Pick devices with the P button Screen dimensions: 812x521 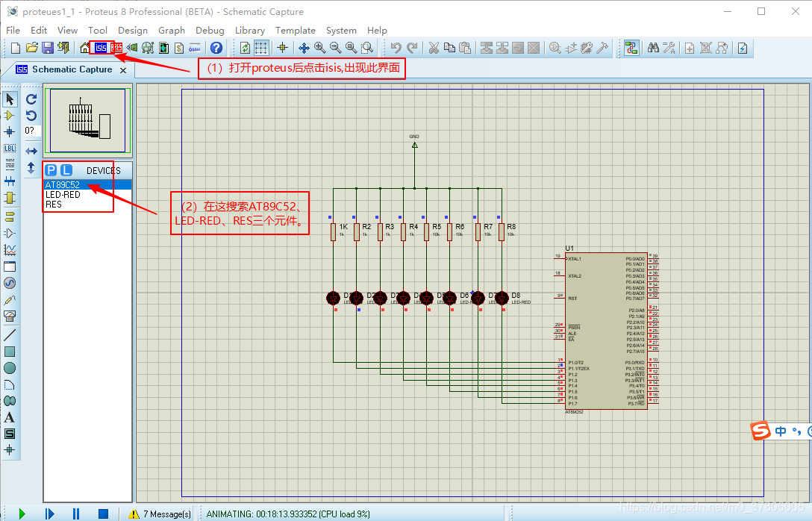[51, 170]
